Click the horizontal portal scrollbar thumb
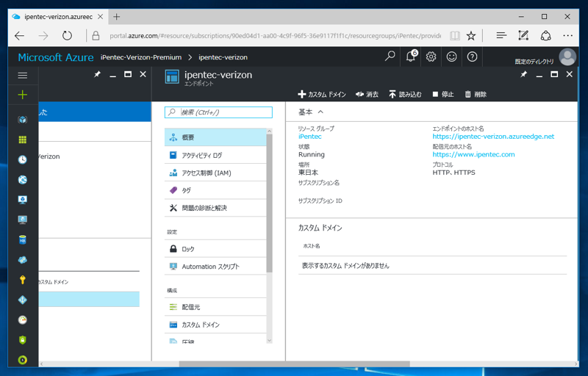 click(x=295, y=364)
